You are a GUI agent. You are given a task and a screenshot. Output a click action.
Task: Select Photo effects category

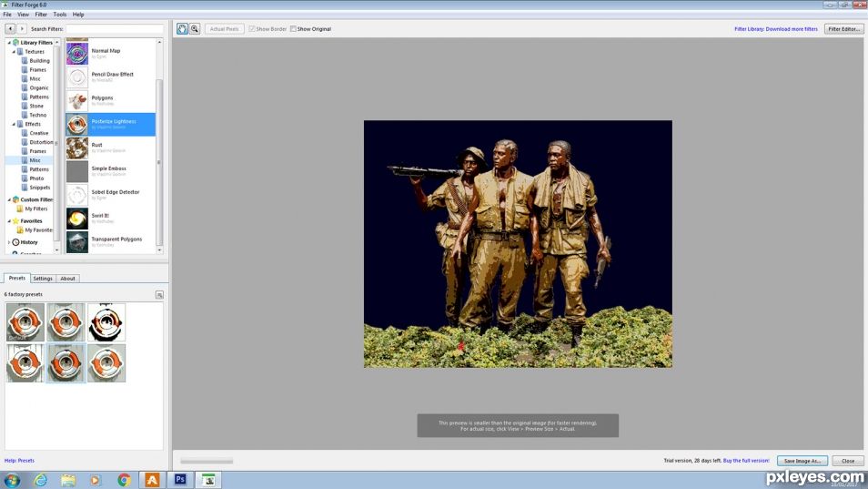36,178
